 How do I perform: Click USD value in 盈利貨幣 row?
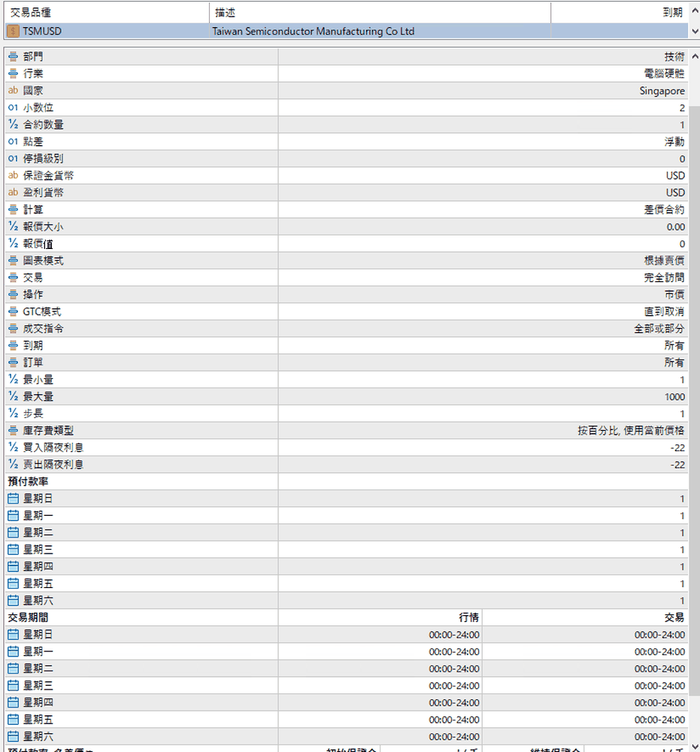(x=675, y=193)
